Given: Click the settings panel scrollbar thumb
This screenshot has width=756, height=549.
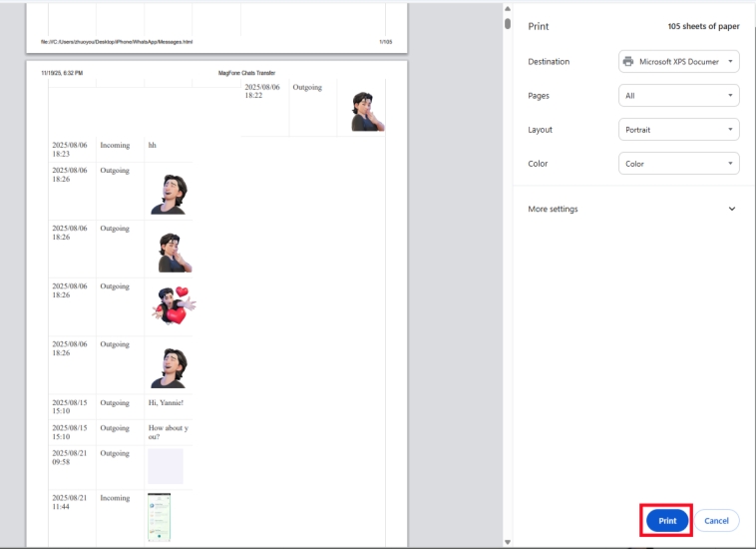Looking at the screenshot, I should click(507, 23).
